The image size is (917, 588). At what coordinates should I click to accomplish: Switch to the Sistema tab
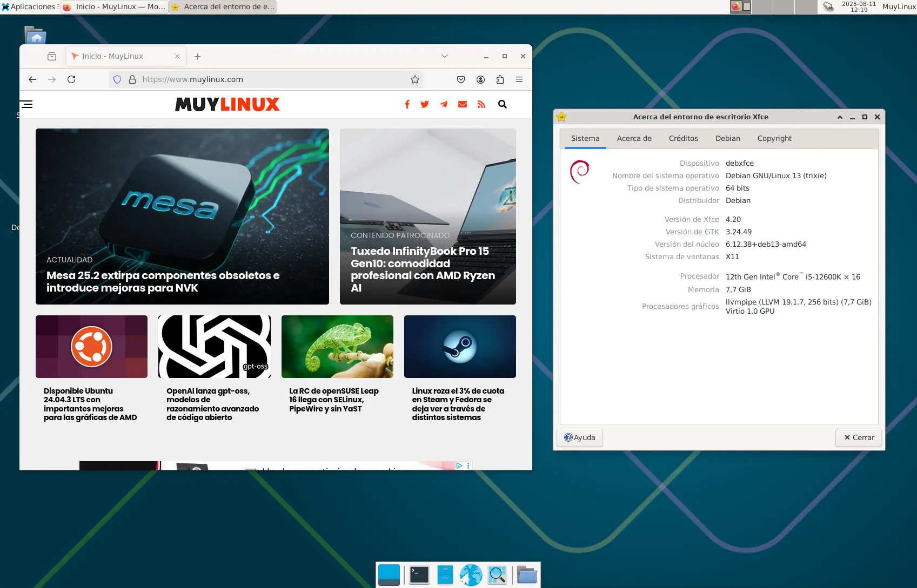585,138
